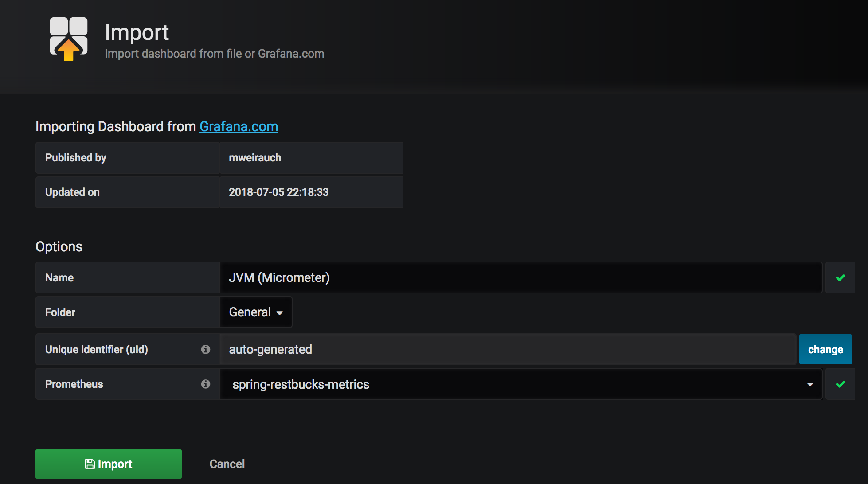The image size is (868, 484).
Task: Select spring-restbucks-metrics in the Prometheus field
Action: pos(301,384)
